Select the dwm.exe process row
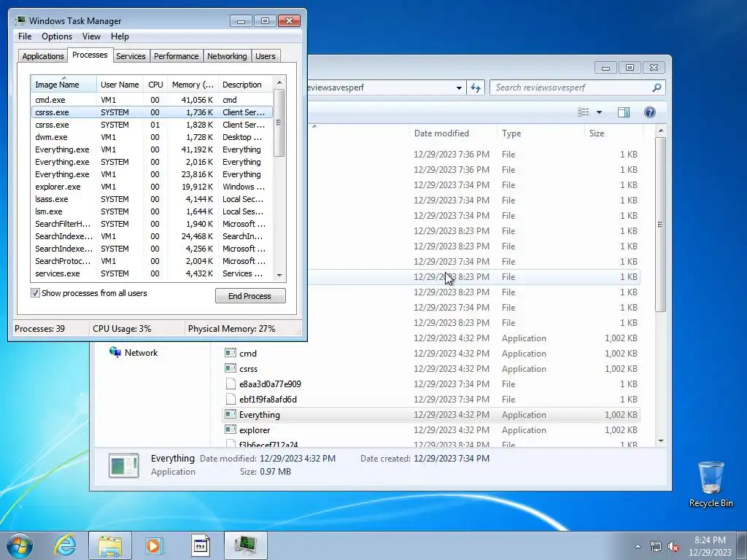The image size is (747, 560). [x=152, y=137]
